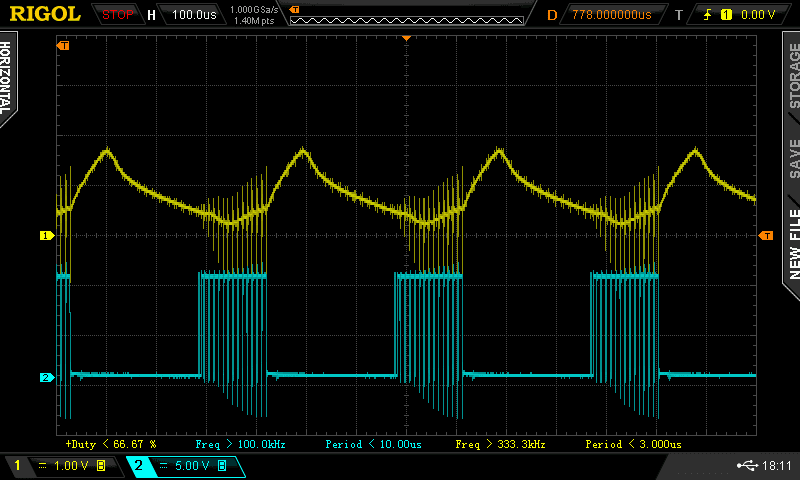Click the delay value 778.000000us field
Image resolution: width=800 pixels, height=480 pixels.
pos(611,15)
